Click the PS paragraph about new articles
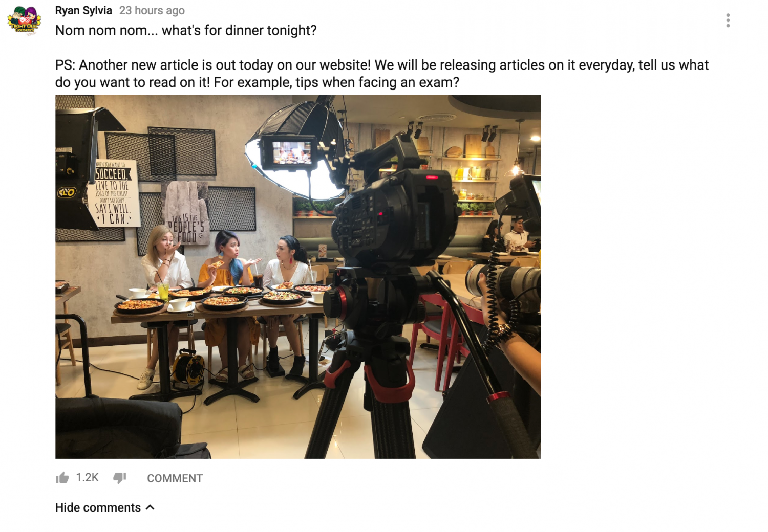The height and width of the screenshot is (532, 768). click(382, 74)
